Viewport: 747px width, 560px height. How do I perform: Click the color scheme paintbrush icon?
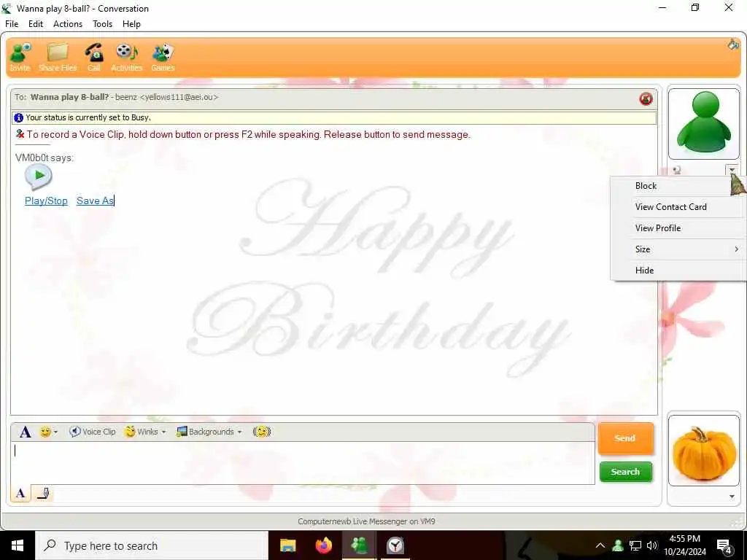(x=732, y=44)
